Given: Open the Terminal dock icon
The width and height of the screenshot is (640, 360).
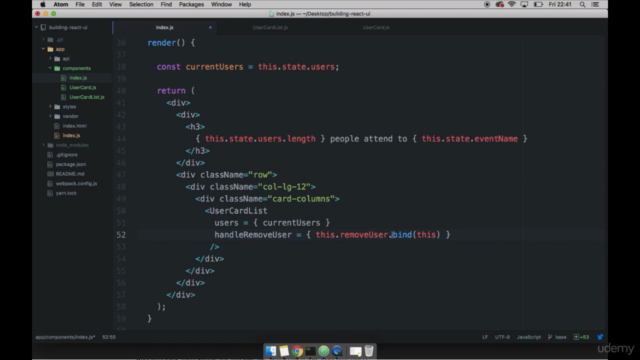Looking at the screenshot, I should (x=310, y=351).
